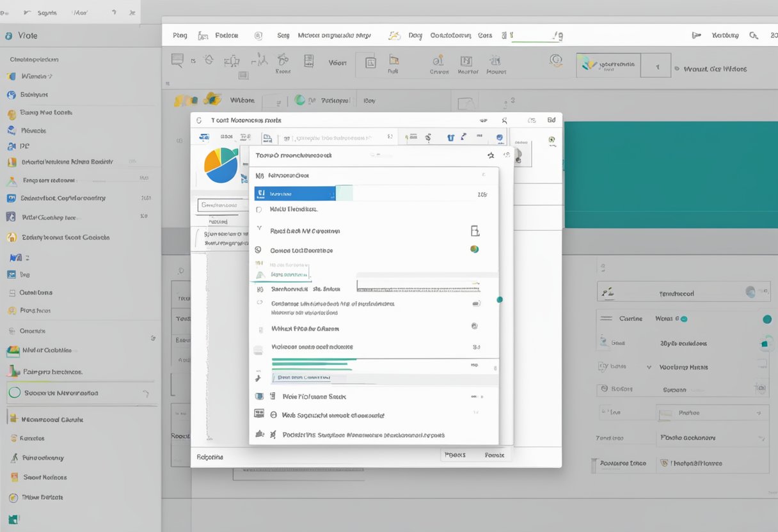The height and width of the screenshot is (532, 778).
Task: Expand the chevron before Woorlamg Hirals
Action: coord(649,368)
